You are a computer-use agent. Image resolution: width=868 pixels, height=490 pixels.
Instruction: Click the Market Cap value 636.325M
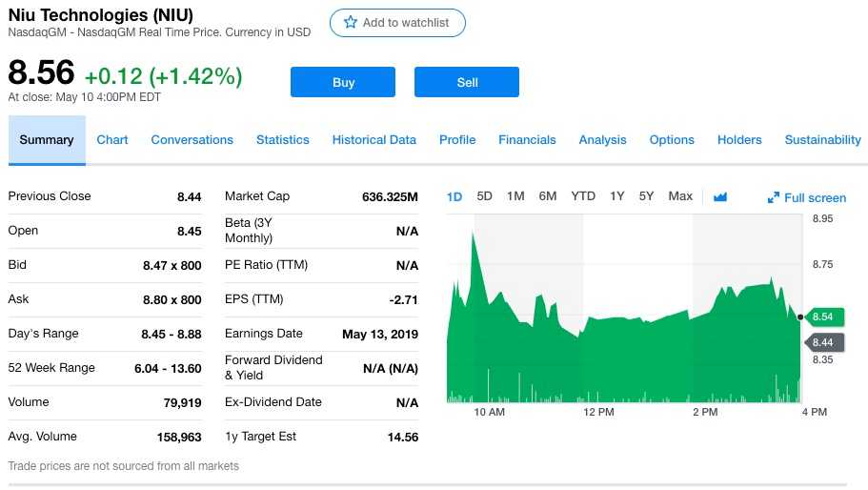click(390, 197)
